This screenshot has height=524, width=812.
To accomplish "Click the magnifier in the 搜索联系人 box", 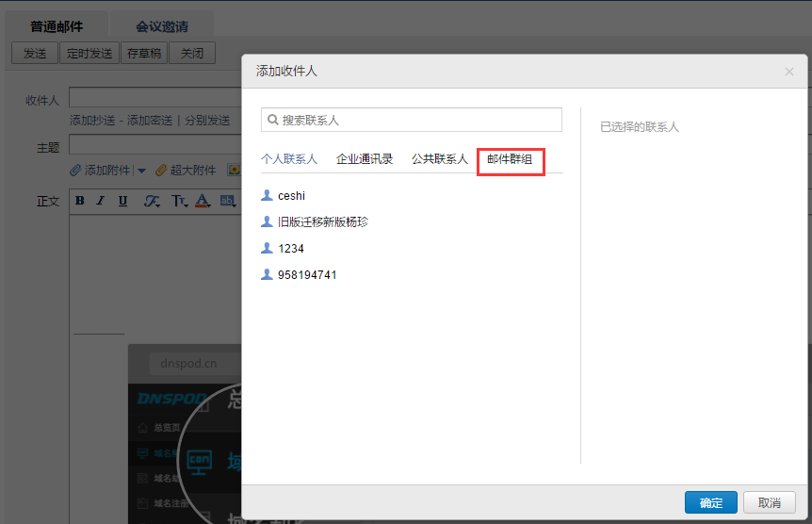I will point(273,120).
